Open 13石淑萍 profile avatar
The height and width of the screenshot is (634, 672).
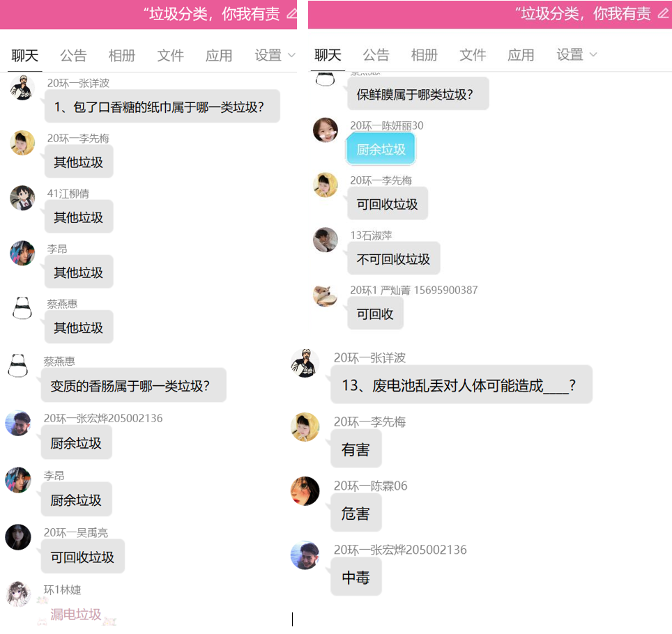click(x=326, y=240)
